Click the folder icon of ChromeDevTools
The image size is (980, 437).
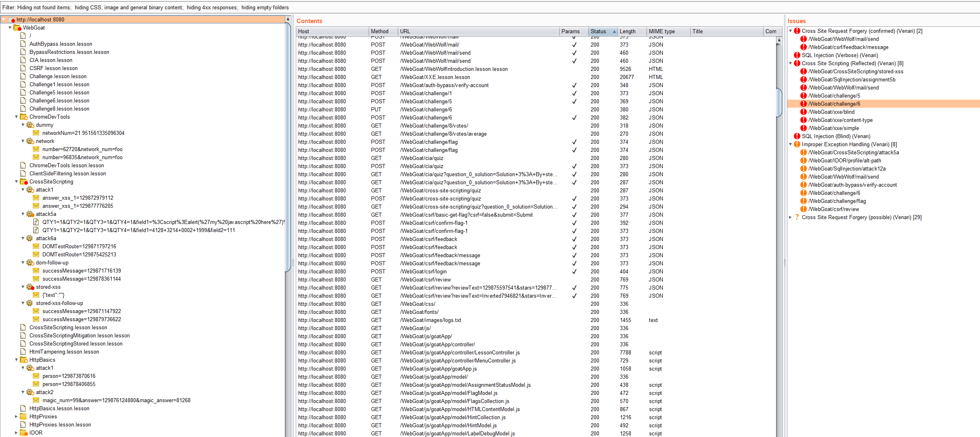point(23,117)
